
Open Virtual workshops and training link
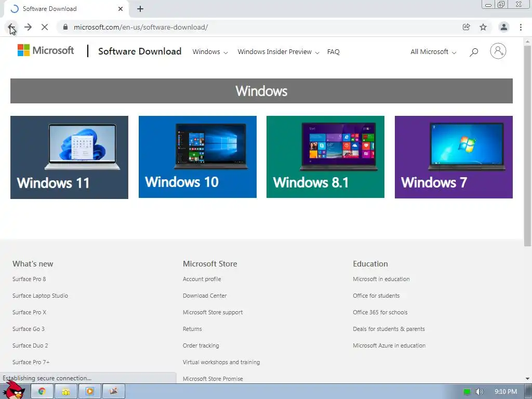click(221, 362)
